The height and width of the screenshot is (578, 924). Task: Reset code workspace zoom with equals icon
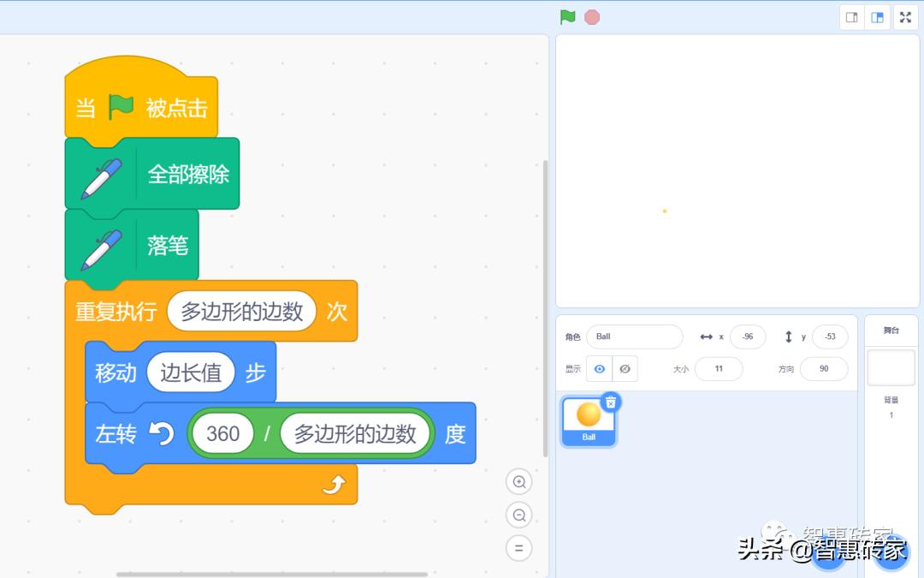pos(519,548)
